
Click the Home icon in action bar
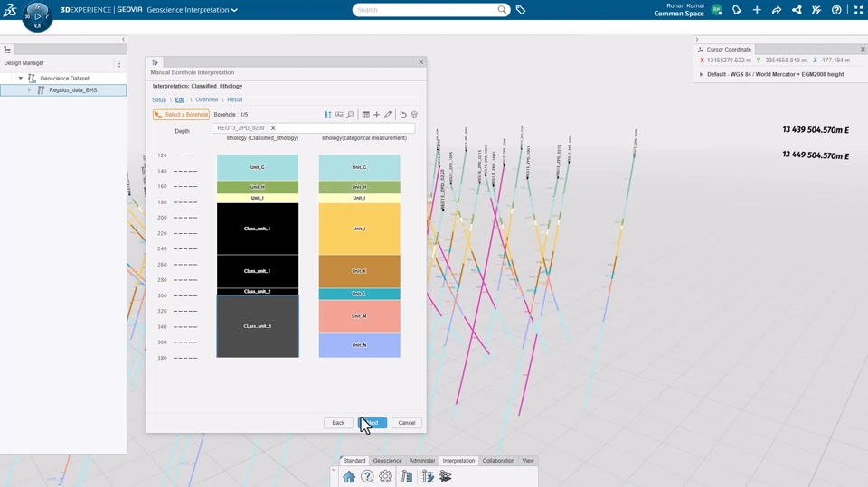(349, 476)
